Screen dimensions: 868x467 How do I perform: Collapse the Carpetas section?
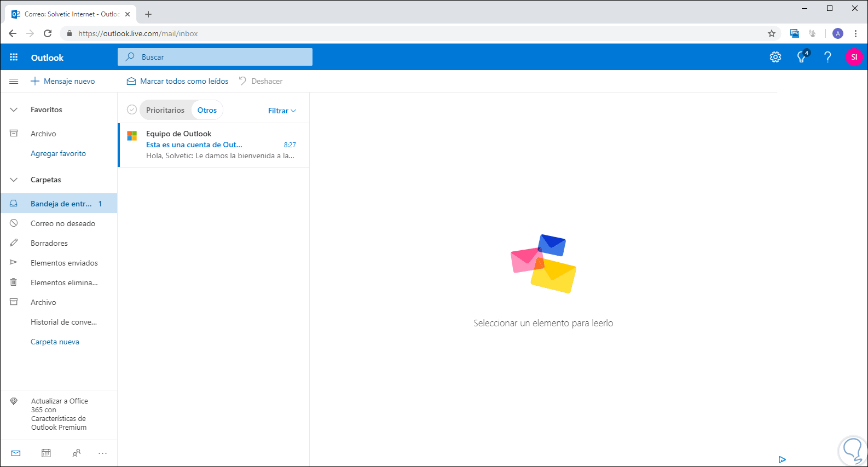pyautogui.click(x=14, y=180)
